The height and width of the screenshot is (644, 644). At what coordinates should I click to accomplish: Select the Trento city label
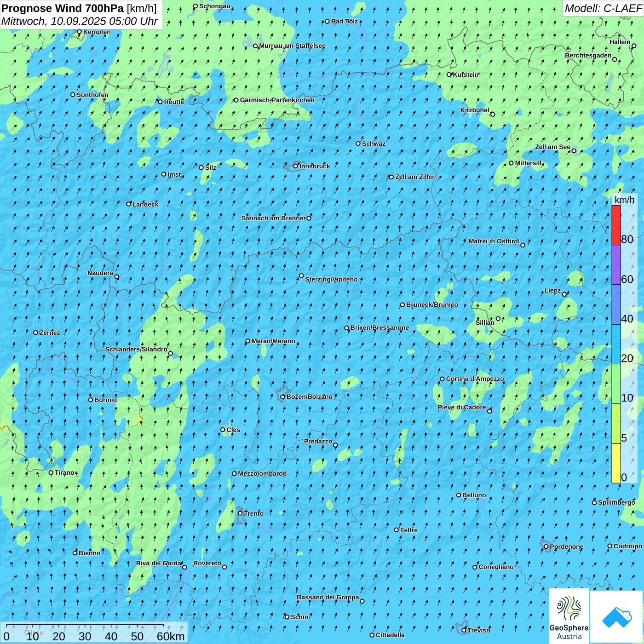click(254, 513)
